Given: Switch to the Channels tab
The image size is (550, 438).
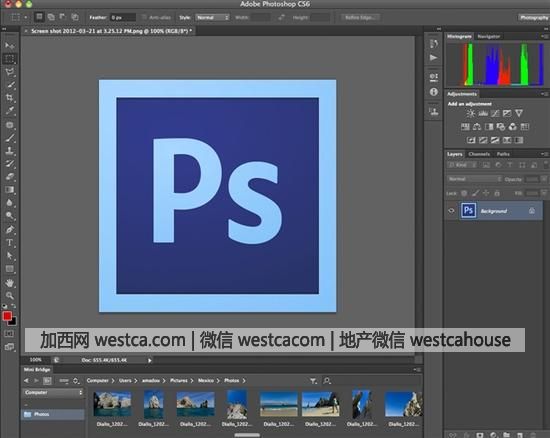Looking at the screenshot, I should 479,154.
